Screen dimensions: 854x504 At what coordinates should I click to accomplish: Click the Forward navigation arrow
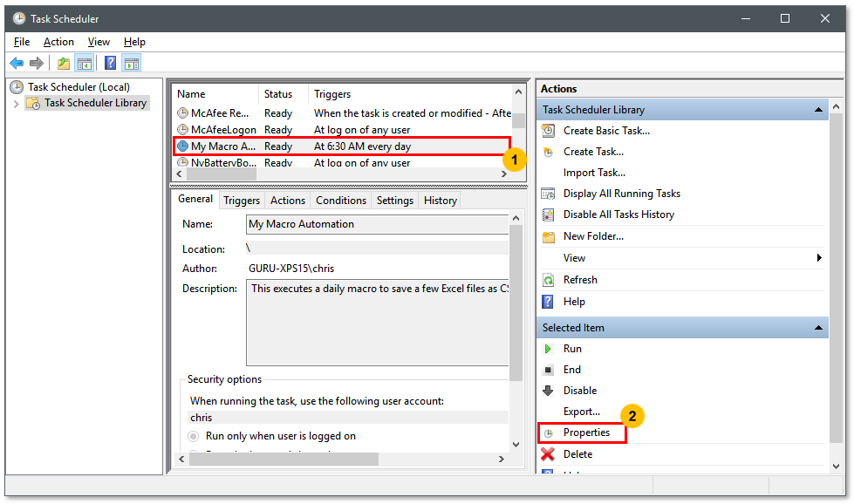(36, 62)
